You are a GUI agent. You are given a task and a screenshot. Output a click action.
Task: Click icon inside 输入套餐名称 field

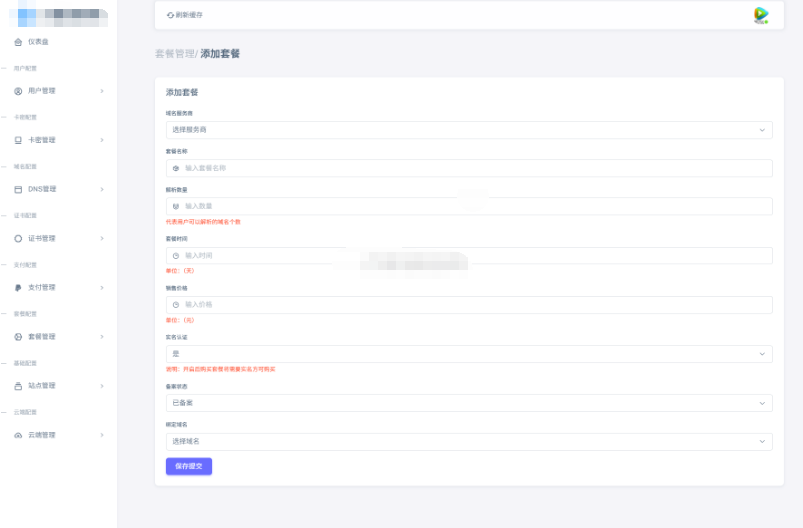click(x=176, y=168)
